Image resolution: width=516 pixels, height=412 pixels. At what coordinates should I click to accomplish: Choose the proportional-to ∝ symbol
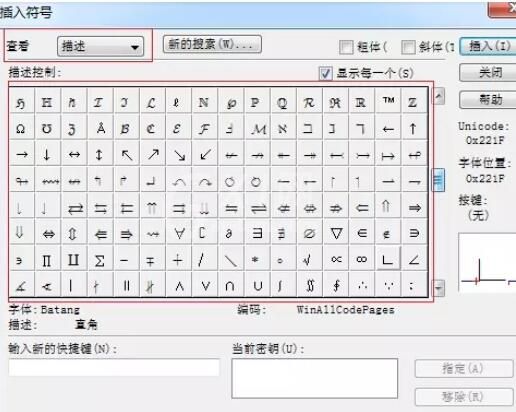(x=336, y=259)
